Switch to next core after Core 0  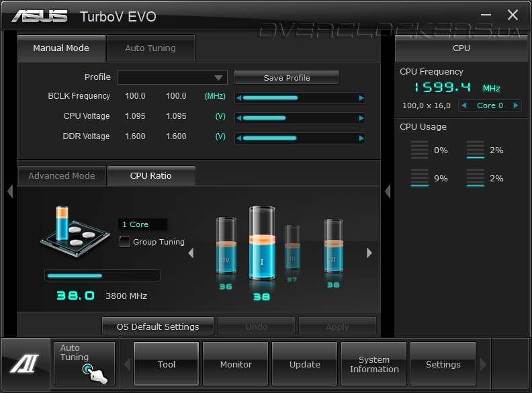point(516,105)
